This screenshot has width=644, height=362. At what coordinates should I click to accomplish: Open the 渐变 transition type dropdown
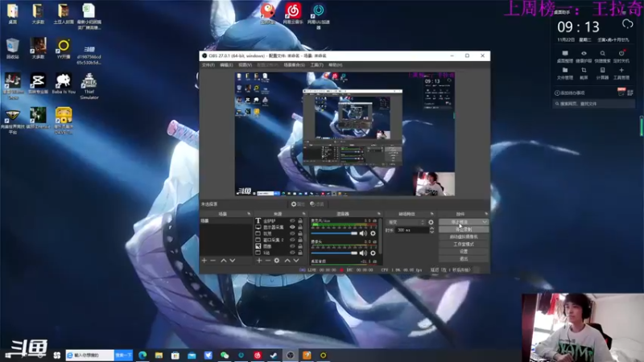coord(406,223)
